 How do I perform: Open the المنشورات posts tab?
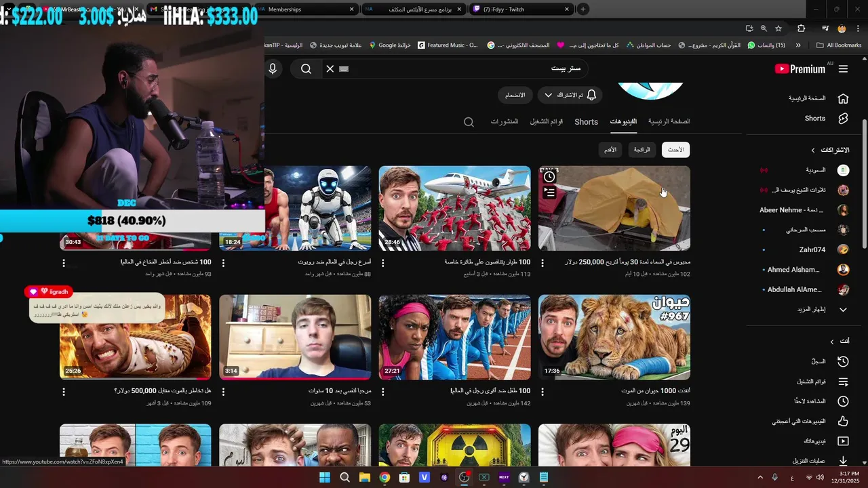[505, 121]
